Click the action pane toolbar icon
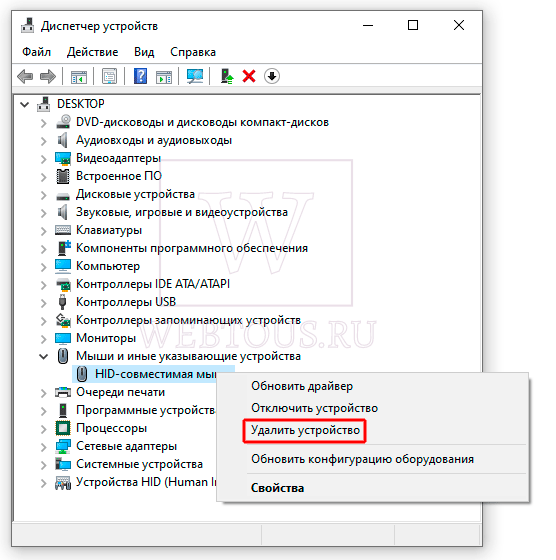 point(164,76)
